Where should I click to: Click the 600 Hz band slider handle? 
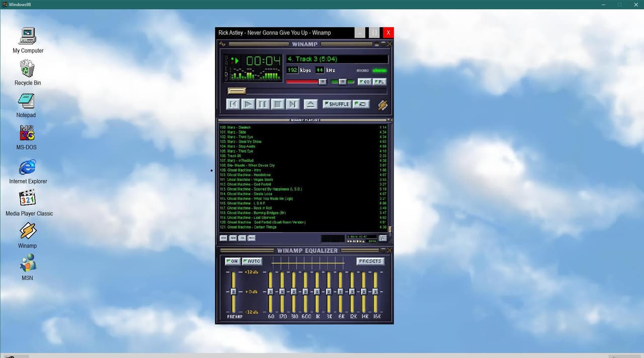(305, 292)
